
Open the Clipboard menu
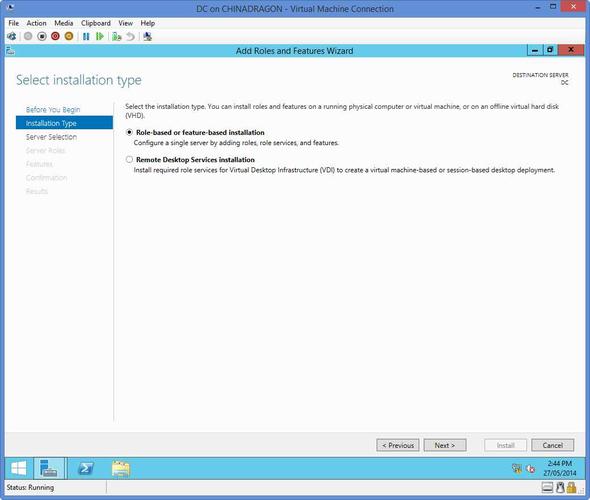click(x=96, y=23)
